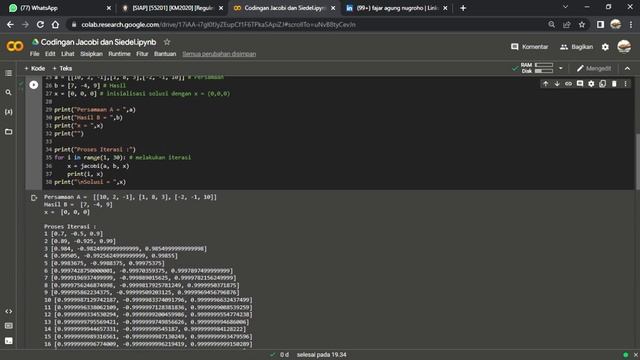The width and height of the screenshot is (640, 360).
Task: Click the browser address bar URL
Action: click(218, 24)
